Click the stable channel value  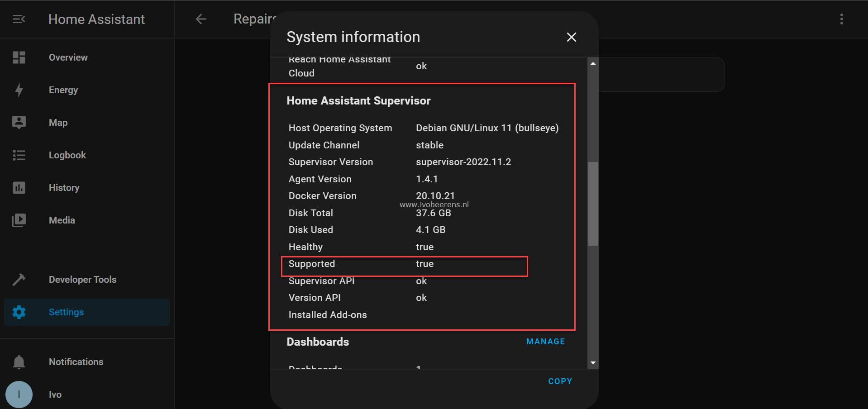(x=429, y=145)
